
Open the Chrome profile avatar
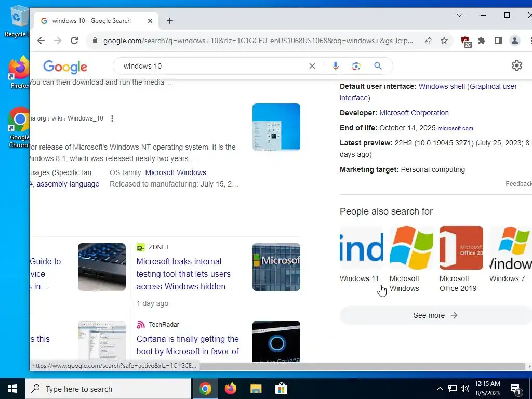[x=515, y=41]
